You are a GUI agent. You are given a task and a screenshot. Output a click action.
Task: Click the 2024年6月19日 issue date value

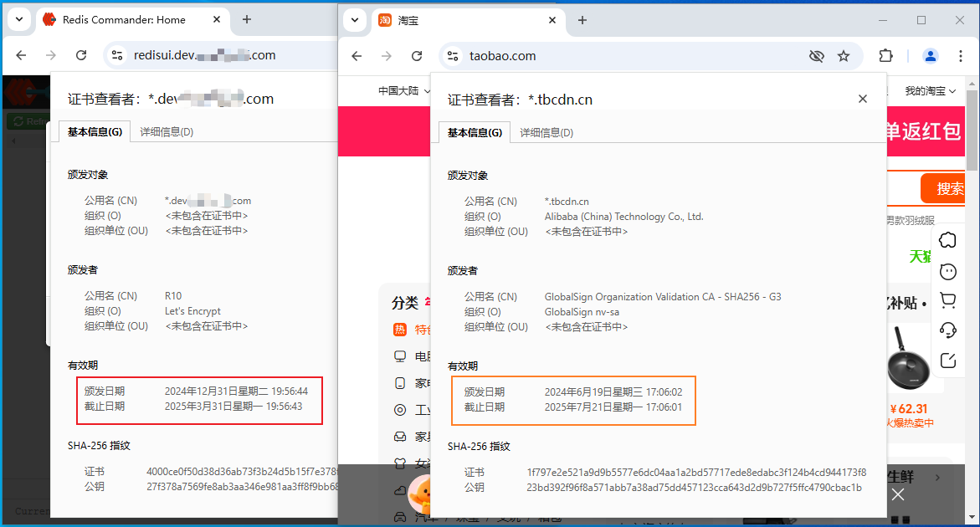pyautogui.click(x=613, y=392)
